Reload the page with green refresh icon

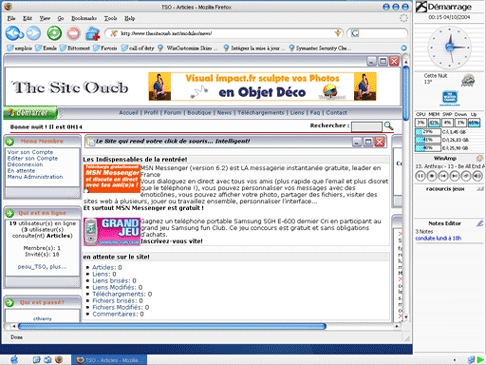click(54, 33)
